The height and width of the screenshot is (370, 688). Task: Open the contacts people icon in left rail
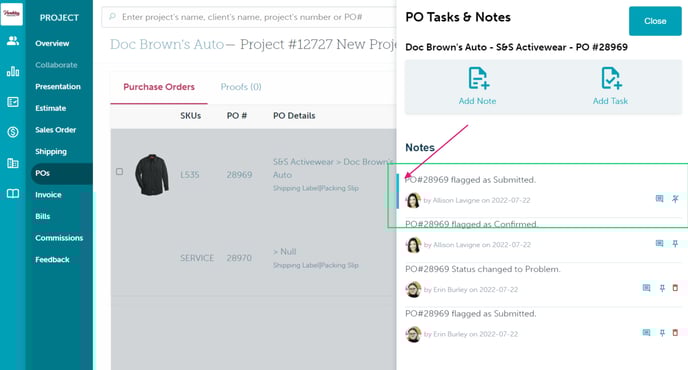pos(13,41)
